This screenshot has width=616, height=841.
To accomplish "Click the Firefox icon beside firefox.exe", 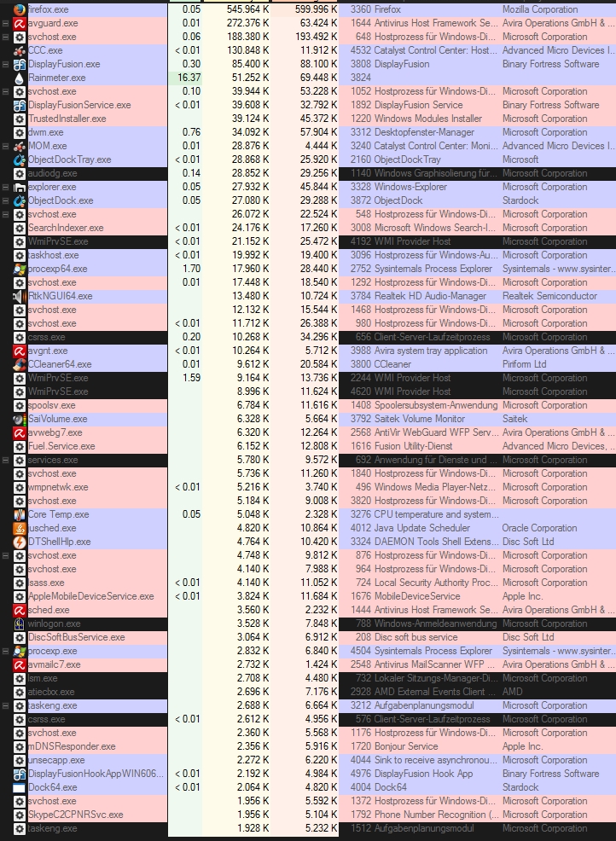I will point(20,9).
